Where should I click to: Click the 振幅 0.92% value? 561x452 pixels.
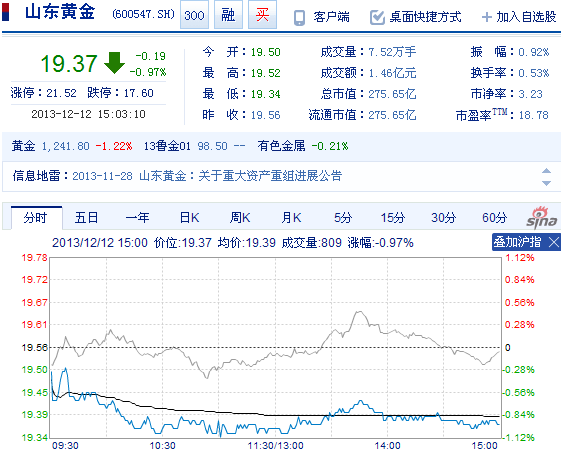click(533, 52)
